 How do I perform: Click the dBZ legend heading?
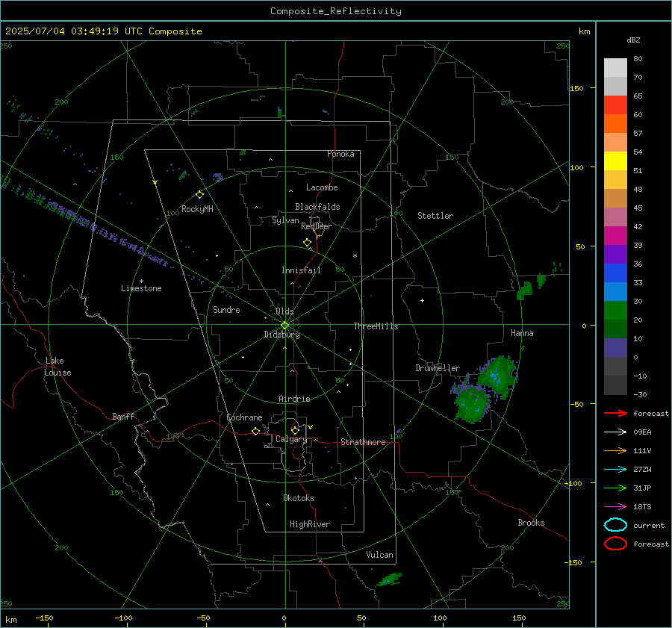click(633, 40)
